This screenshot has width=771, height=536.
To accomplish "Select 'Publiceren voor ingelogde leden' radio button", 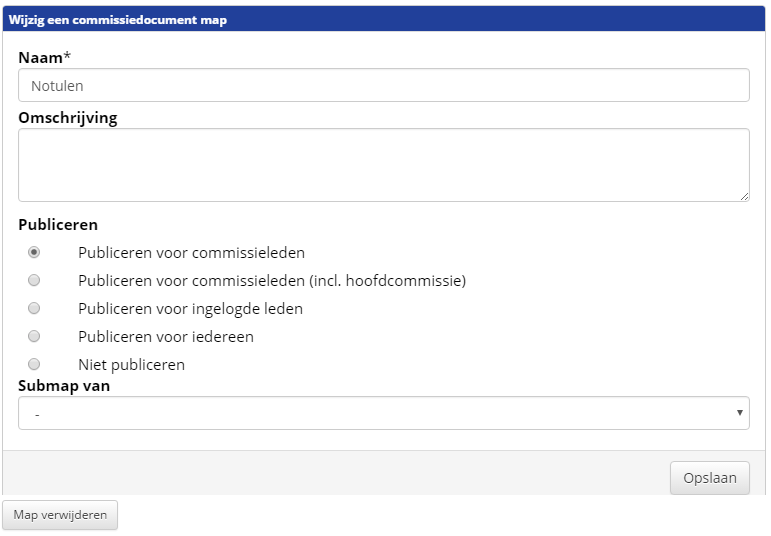I will 34,308.
